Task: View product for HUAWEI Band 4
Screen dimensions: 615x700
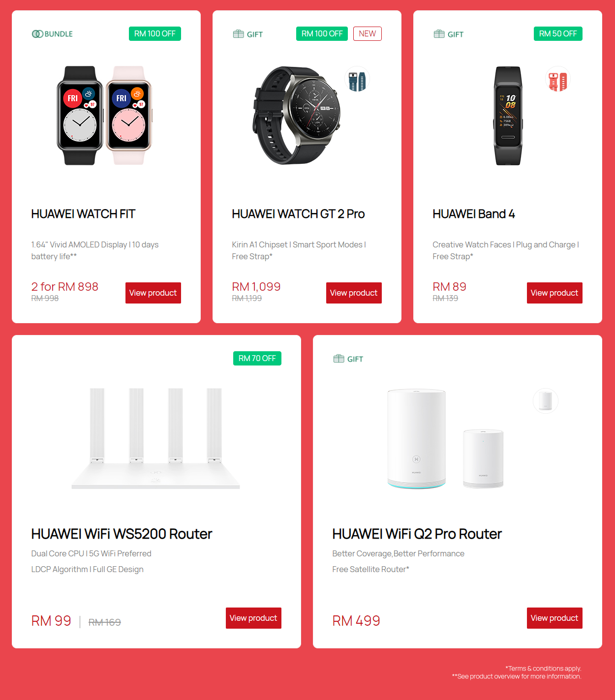Action: (x=554, y=293)
